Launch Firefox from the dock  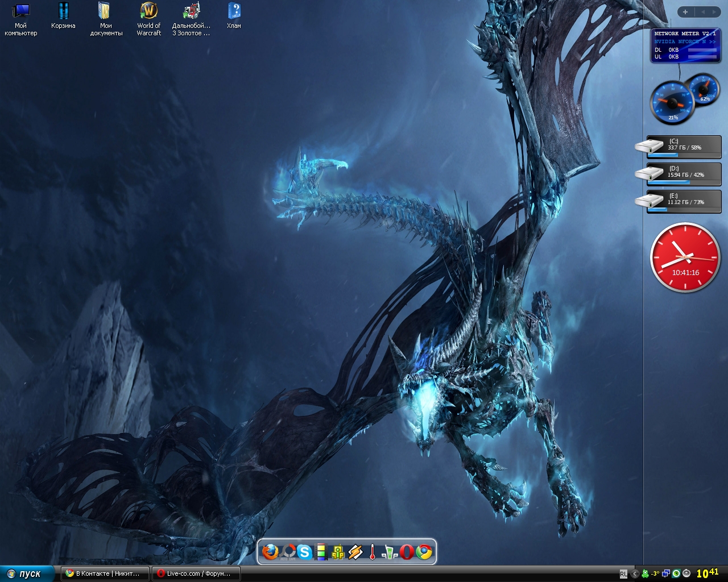coord(270,552)
